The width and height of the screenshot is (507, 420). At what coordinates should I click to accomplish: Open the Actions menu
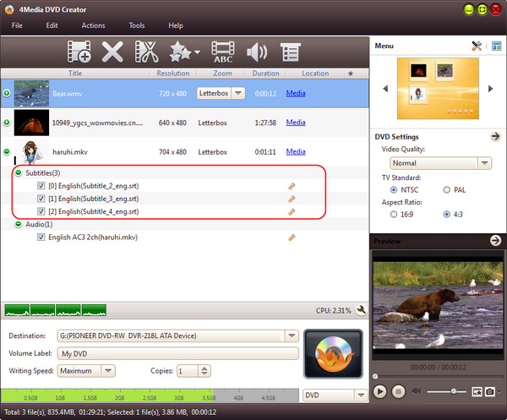point(93,26)
